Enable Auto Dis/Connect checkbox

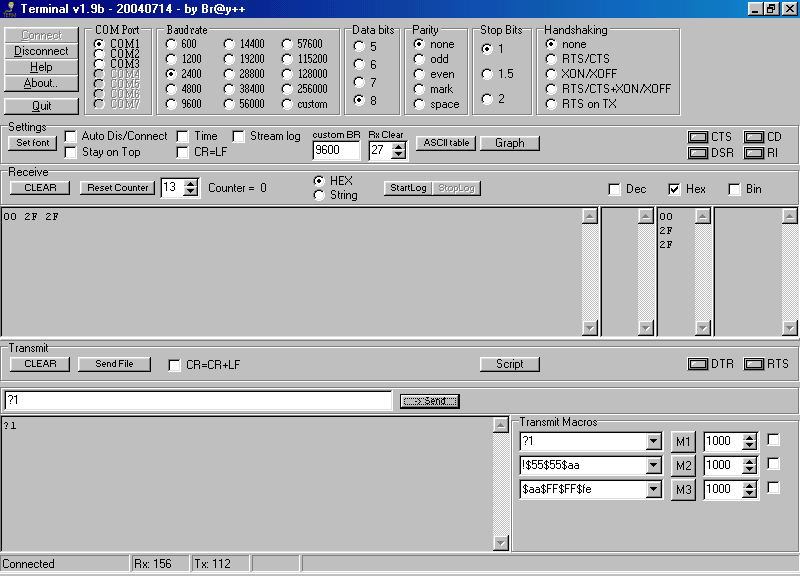coord(71,136)
